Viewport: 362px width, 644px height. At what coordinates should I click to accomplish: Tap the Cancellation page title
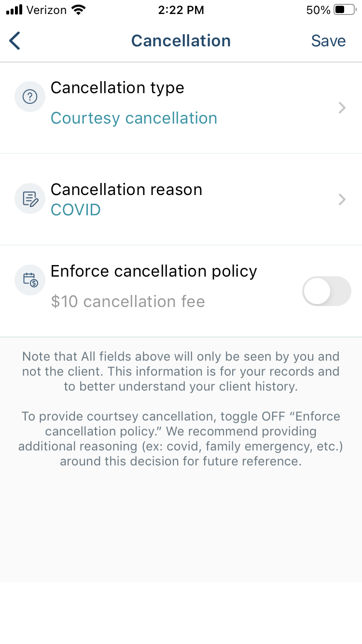coord(181,41)
